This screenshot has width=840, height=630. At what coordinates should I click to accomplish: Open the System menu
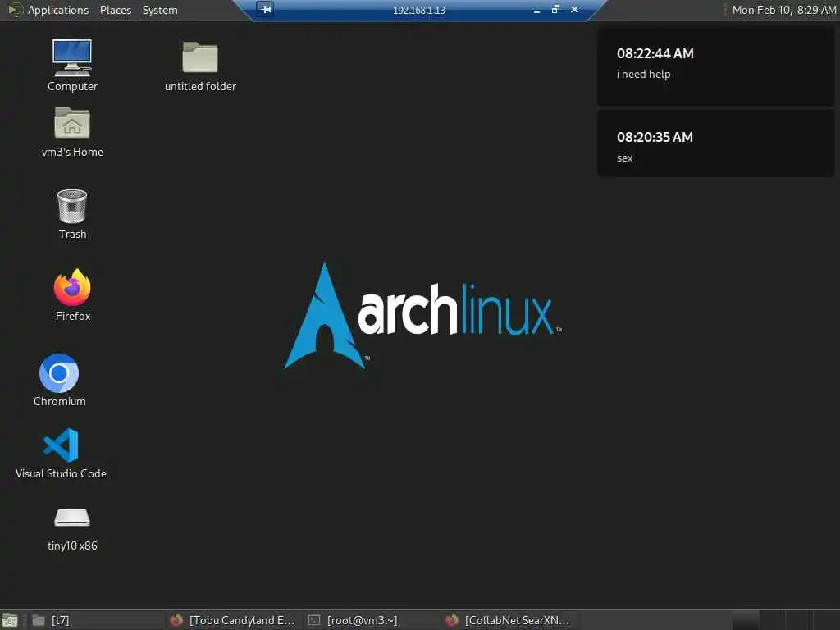pos(160,10)
